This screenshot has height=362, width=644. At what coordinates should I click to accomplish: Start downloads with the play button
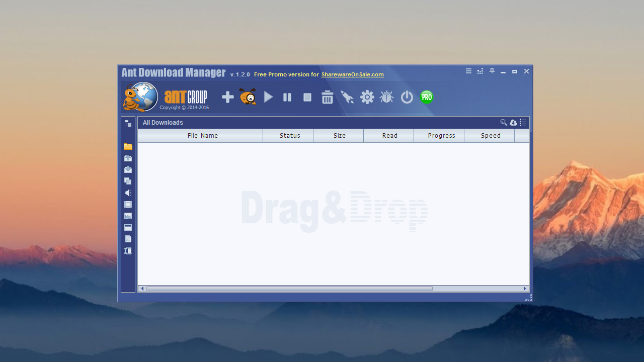point(269,98)
